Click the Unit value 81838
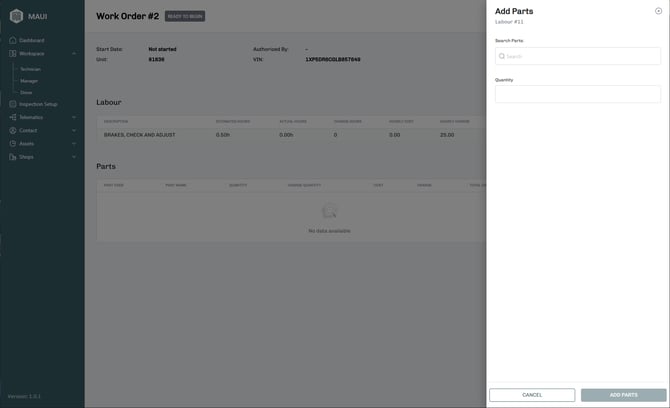 (x=156, y=59)
